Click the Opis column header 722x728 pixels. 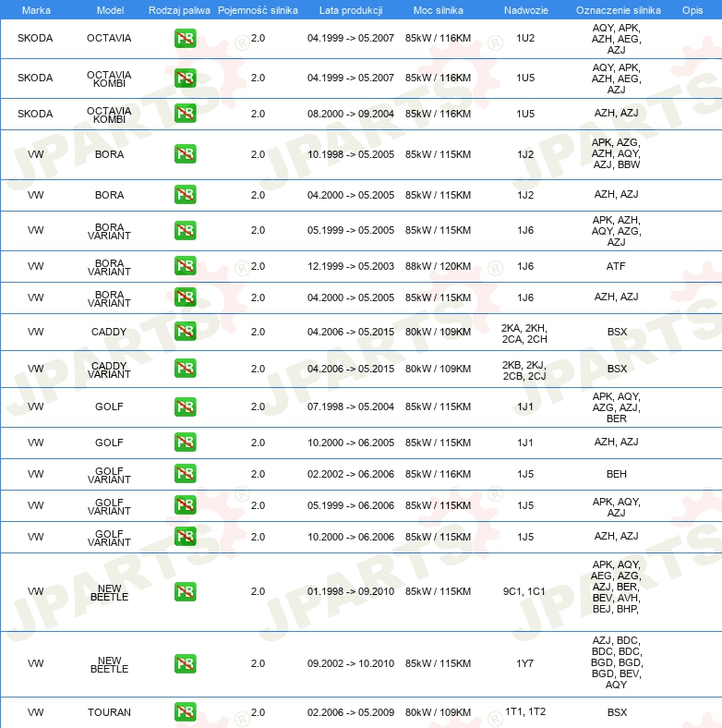point(692,10)
